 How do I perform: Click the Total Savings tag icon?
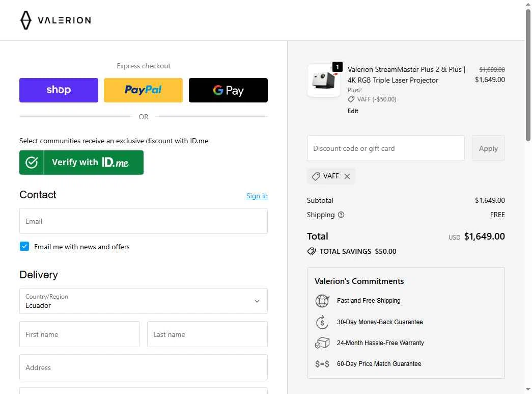(x=312, y=251)
